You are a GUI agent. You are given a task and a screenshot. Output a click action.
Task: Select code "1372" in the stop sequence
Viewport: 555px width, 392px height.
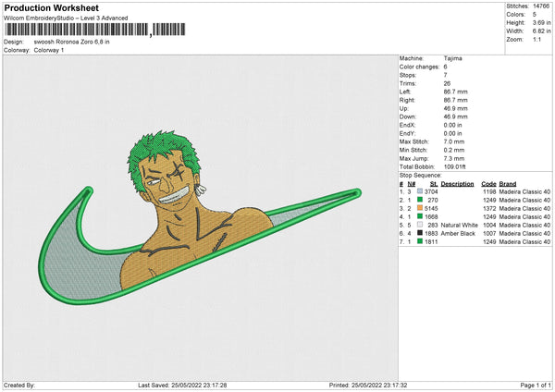490,208
